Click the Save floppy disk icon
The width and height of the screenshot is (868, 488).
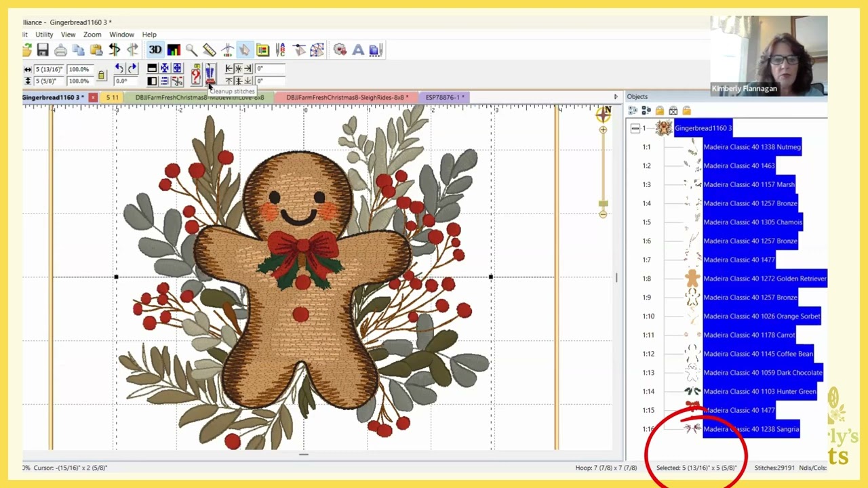point(43,49)
